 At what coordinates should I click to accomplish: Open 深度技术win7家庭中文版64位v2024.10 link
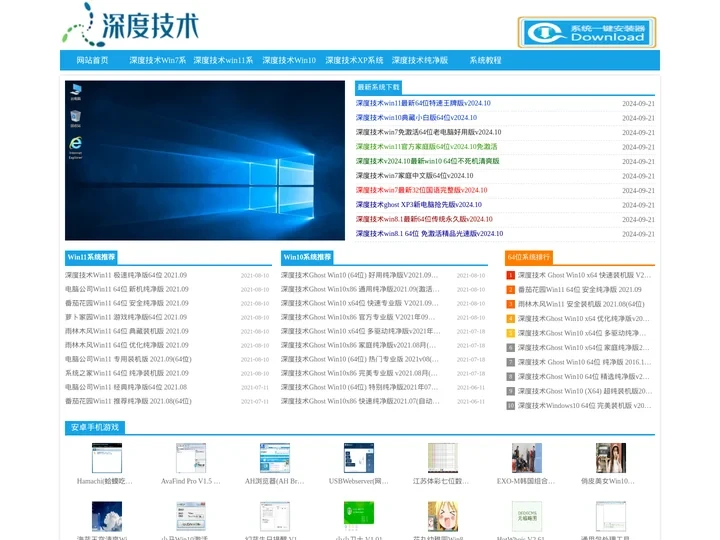[414, 176]
